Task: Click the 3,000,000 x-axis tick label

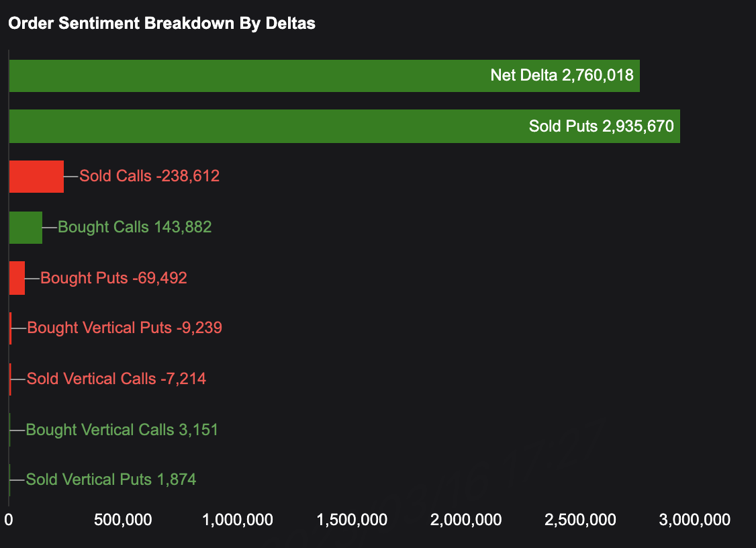Action: click(694, 520)
